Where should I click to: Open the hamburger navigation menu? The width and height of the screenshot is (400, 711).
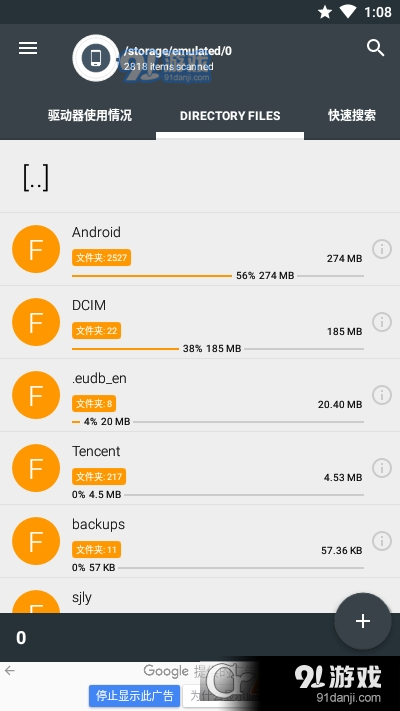coord(28,48)
